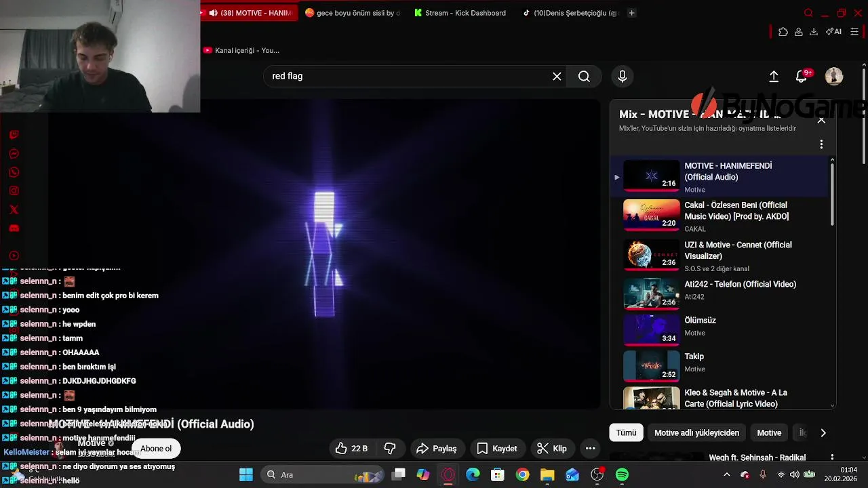Image resolution: width=868 pixels, height=488 pixels.
Task: Open the browser account icon
Action: [799, 31]
